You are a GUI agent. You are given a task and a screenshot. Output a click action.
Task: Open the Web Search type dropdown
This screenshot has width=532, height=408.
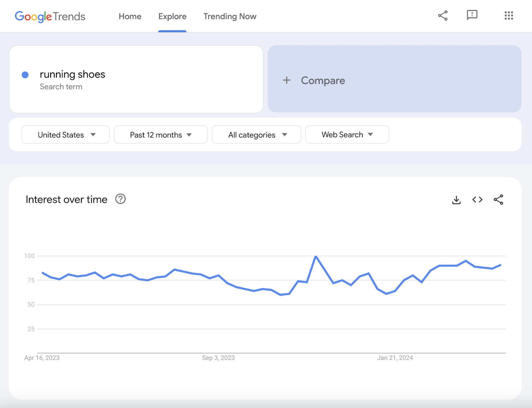(347, 135)
